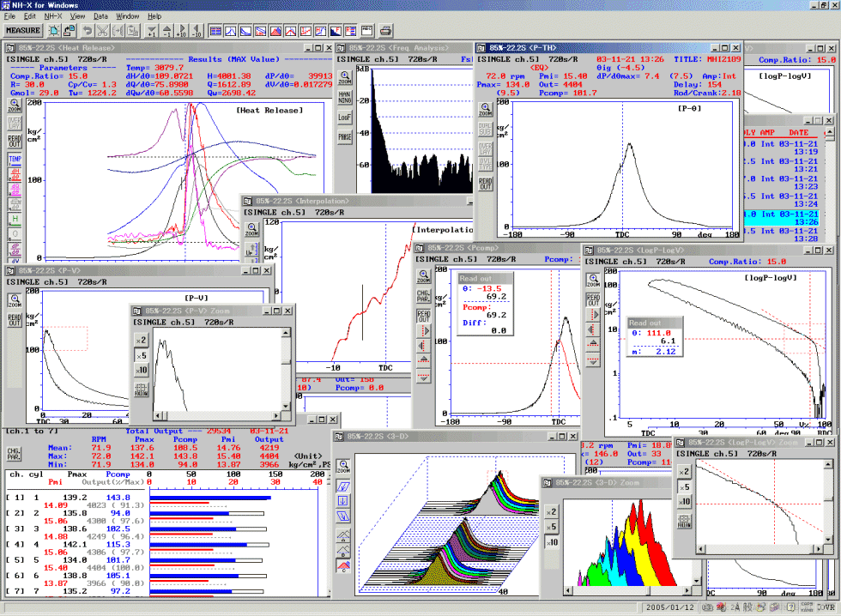Toggle PHASE in the Freq. Analysis window
The image size is (841, 616).
345,136
